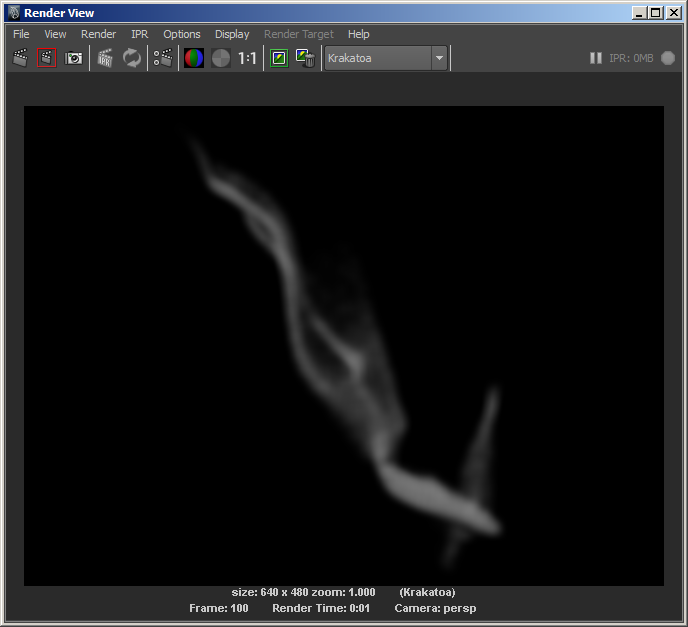Display the alpha channel with the gray circle icon
688x627 pixels.
click(x=221, y=58)
